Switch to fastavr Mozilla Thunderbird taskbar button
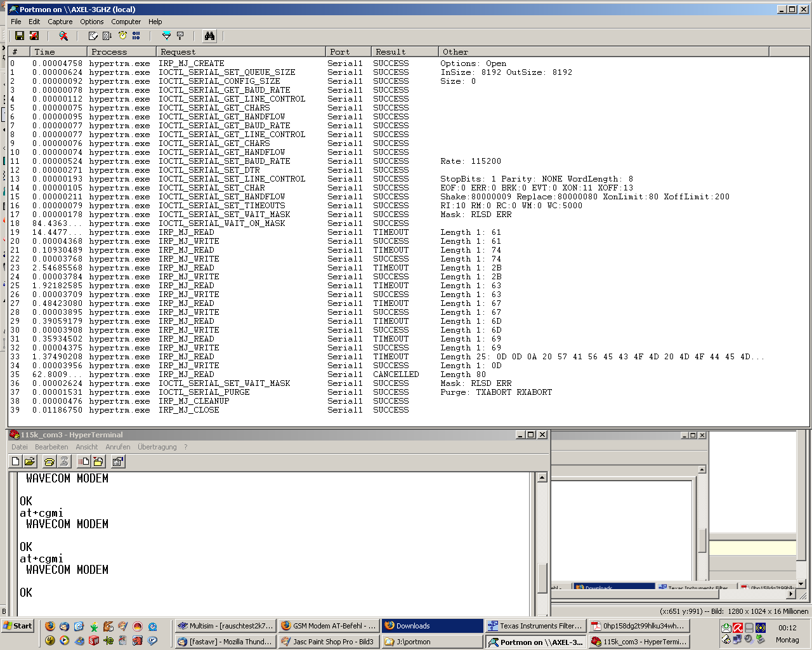 [x=225, y=642]
